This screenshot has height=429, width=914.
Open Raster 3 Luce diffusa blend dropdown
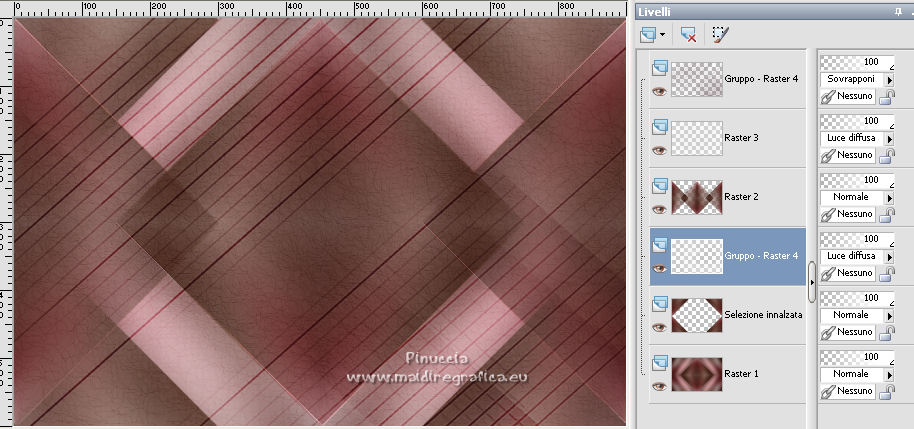point(890,138)
